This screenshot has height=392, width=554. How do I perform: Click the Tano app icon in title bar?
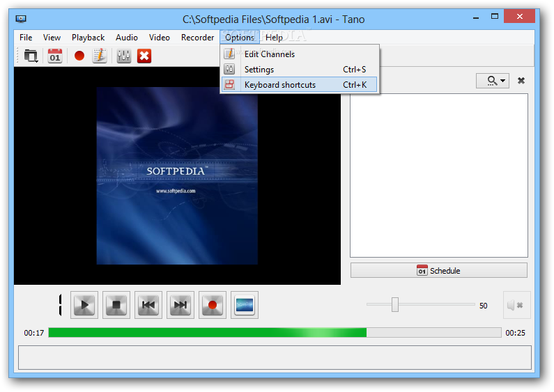21,19
